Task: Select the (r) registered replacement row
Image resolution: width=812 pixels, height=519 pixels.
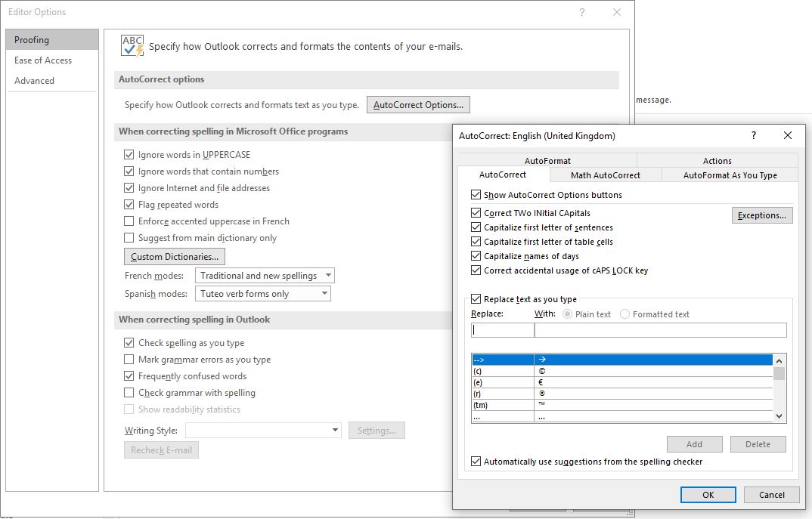Action: pyautogui.click(x=622, y=394)
